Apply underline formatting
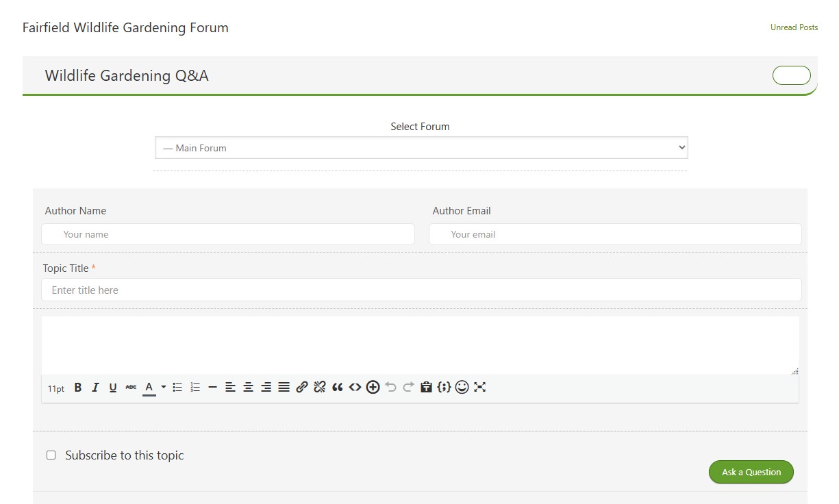Image resolution: width=839 pixels, height=504 pixels. (x=113, y=388)
